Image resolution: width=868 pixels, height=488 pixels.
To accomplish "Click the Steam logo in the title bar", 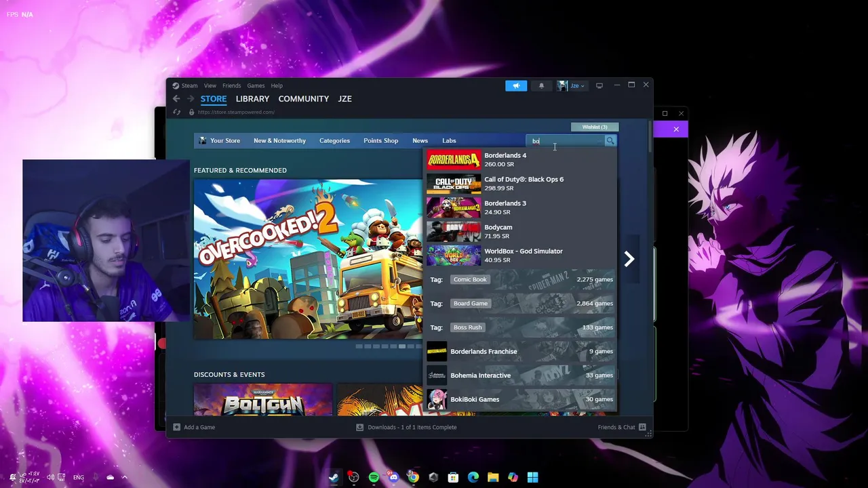I will (x=176, y=85).
